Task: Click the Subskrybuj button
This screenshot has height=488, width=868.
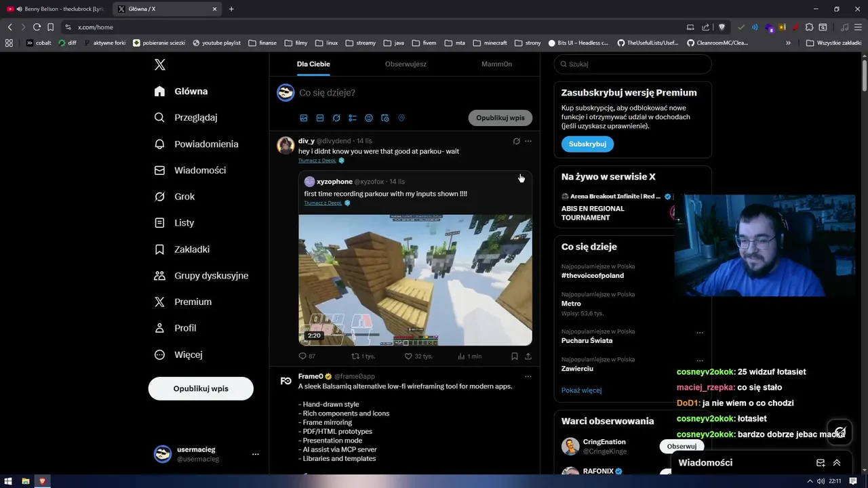Action: [587, 144]
